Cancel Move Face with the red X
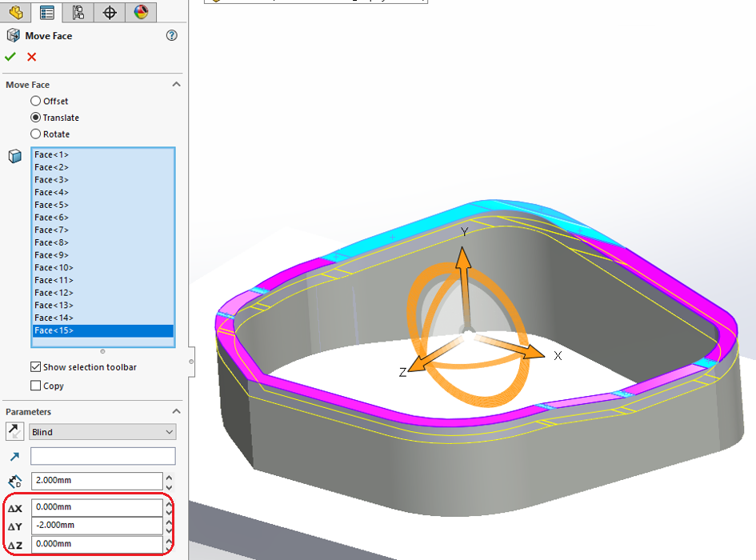Viewport: 756px width, 560px height. 32,57
